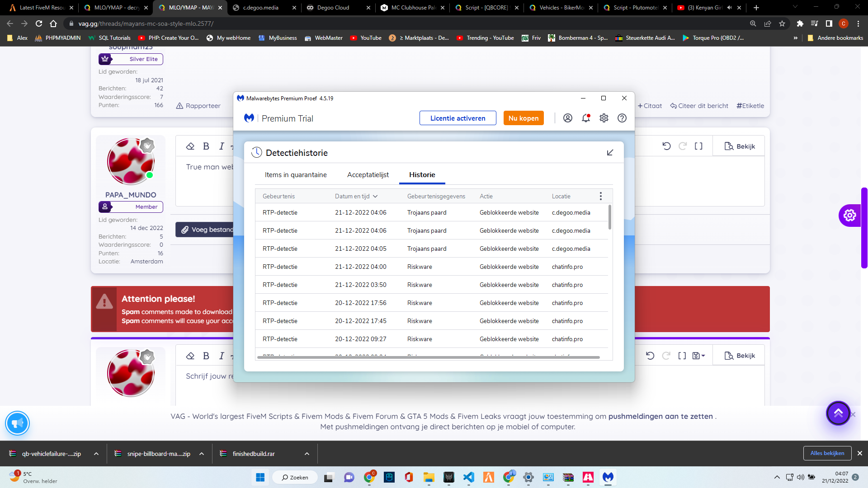The height and width of the screenshot is (488, 868).
Task: Click the scroll-to-top purple button
Action: click(x=838, y=413)
